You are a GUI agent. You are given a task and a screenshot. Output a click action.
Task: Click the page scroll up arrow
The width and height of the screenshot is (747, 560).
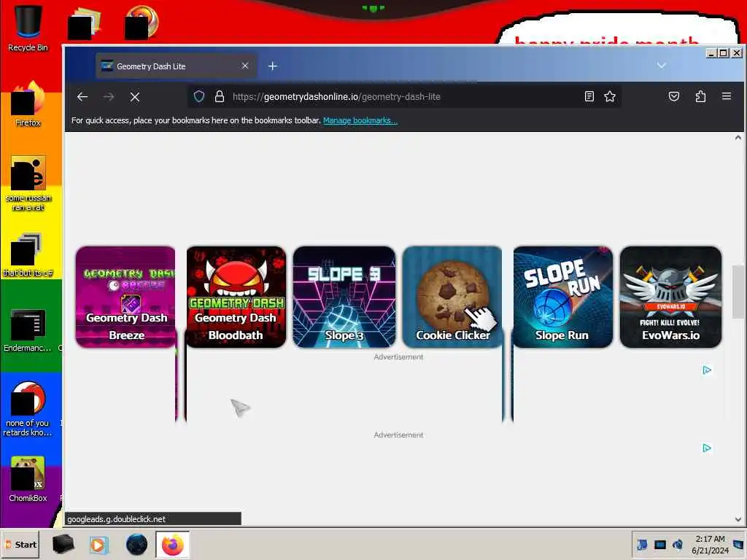(x=738, y=138)
